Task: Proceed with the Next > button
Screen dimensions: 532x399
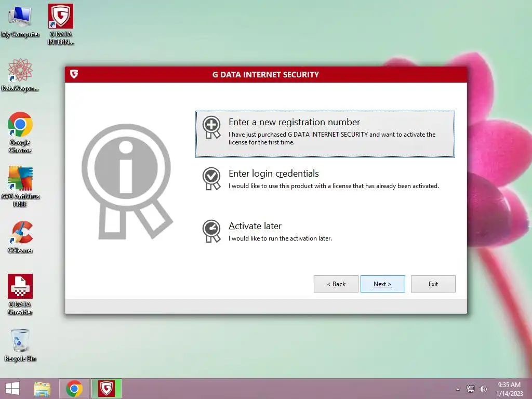Action: pyautogui.click(x=383, y=284)
